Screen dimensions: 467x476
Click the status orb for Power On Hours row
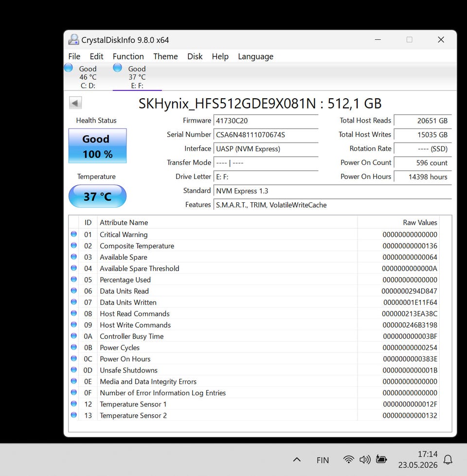point(74,358)
